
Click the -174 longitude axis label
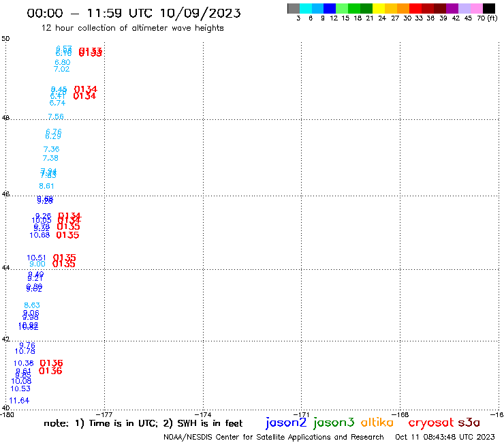click(x=203, y=414)
